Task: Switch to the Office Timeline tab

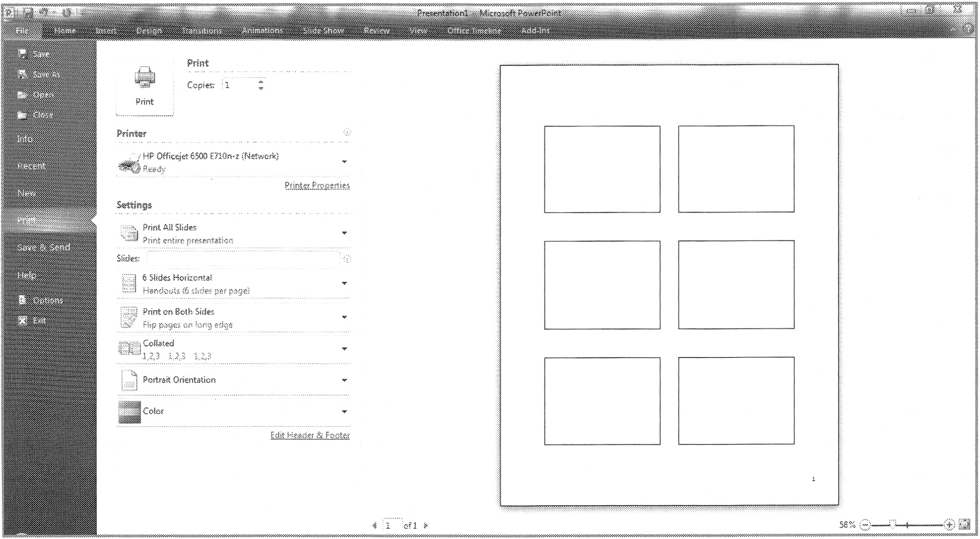Action: (x=474, y=31)
